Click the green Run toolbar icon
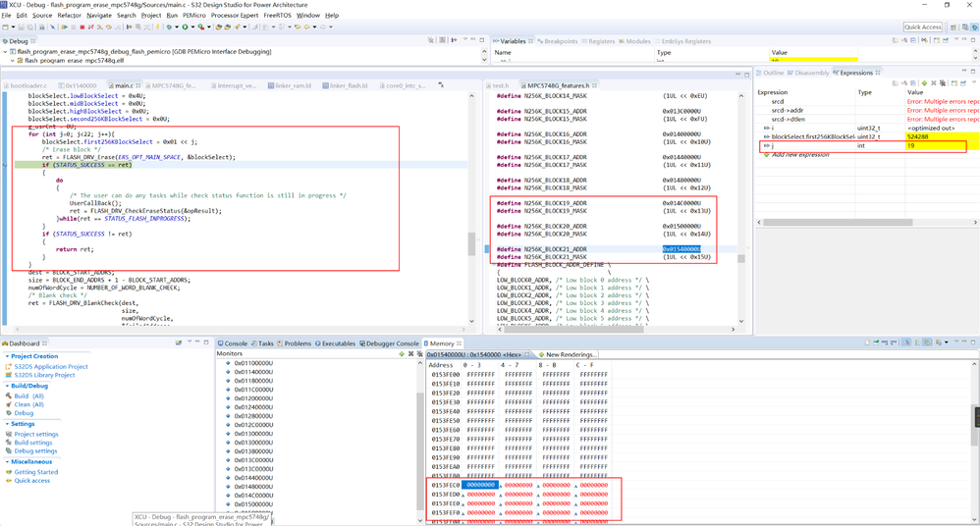Image resolution: width=980 pixels, height=526 pixels. [185, 26]
